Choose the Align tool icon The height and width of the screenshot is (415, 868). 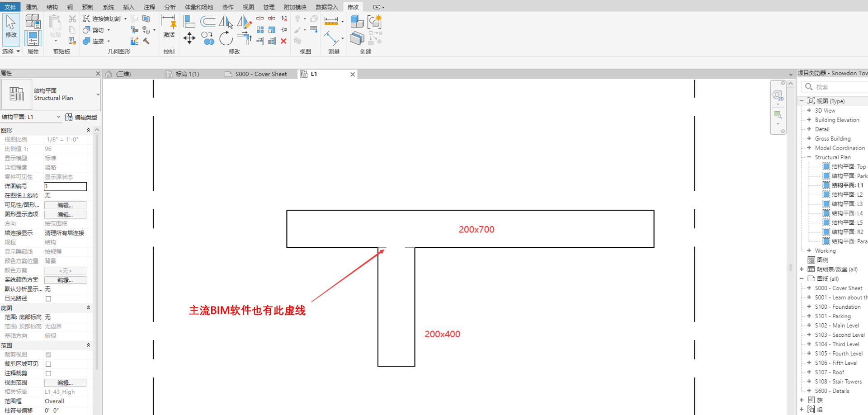click(189, 21)
